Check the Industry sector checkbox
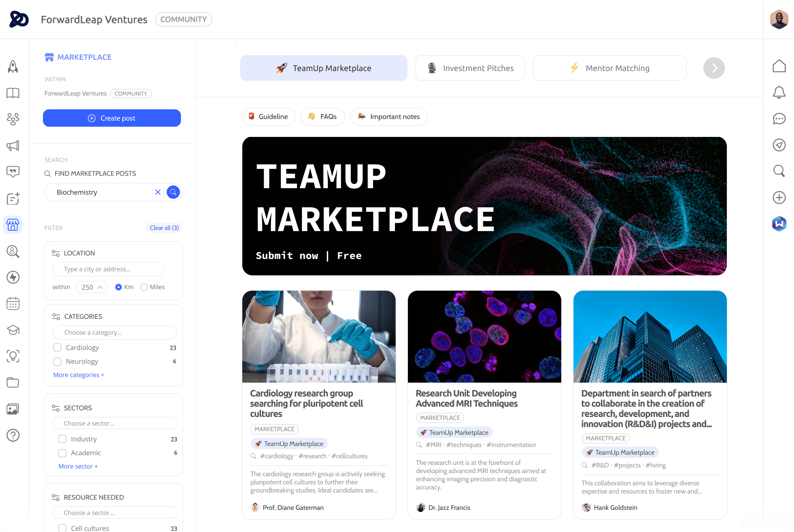The height and width of the screenshot is (532, 794). click(62, 439)
